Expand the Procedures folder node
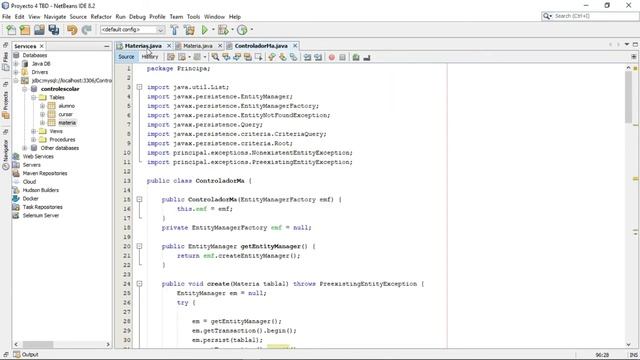This screenshot has width=640, height=360. pos(33,140)
